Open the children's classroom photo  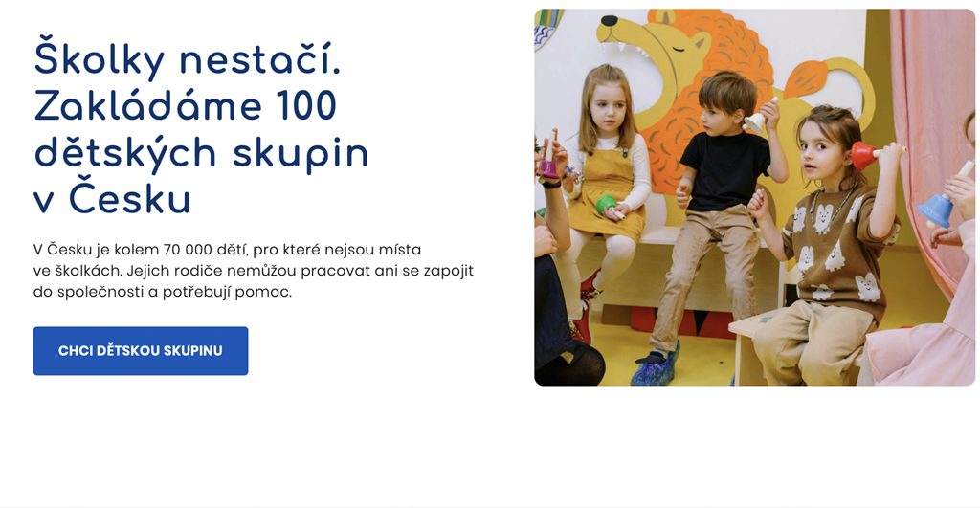pos(754,197)
